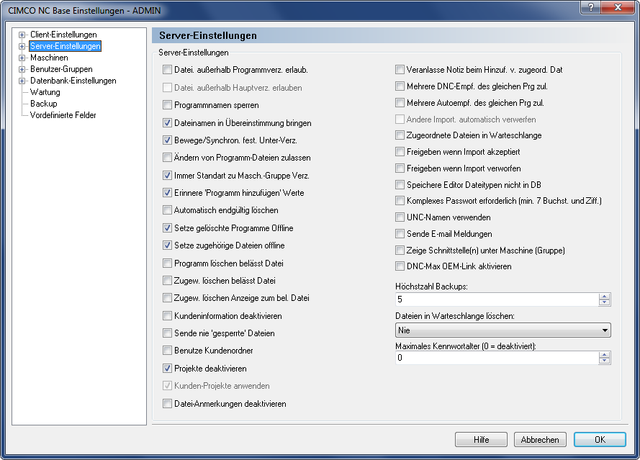Expand the Server-Einstellungen tree node

coord(22,46)
